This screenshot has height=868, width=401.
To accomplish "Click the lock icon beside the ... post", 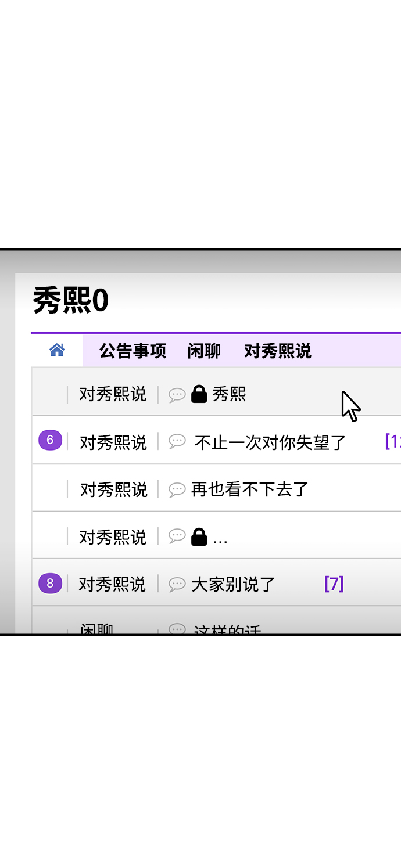I will tap(199, 537).
